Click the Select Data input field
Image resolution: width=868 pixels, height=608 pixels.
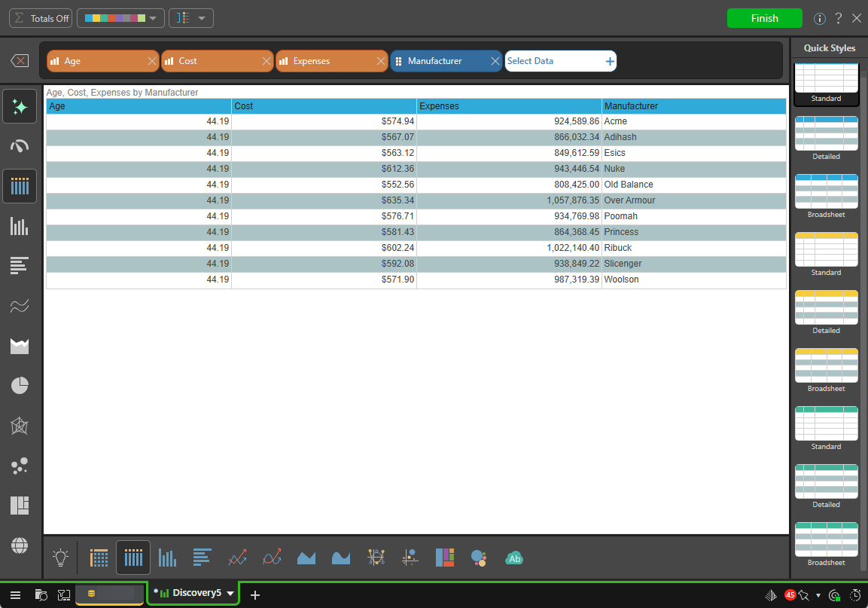click(553, 61)
